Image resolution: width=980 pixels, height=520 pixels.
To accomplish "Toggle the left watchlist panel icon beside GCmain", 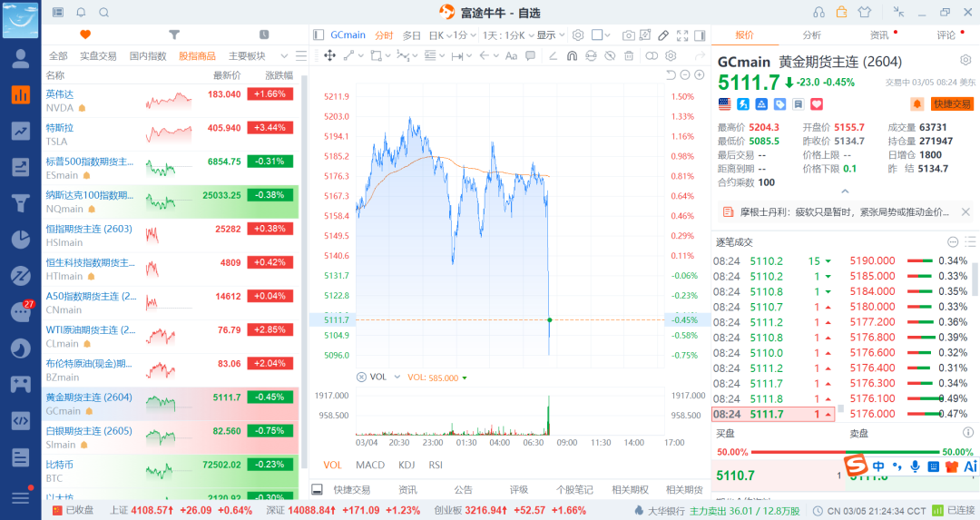I will (x=318, y=35).
